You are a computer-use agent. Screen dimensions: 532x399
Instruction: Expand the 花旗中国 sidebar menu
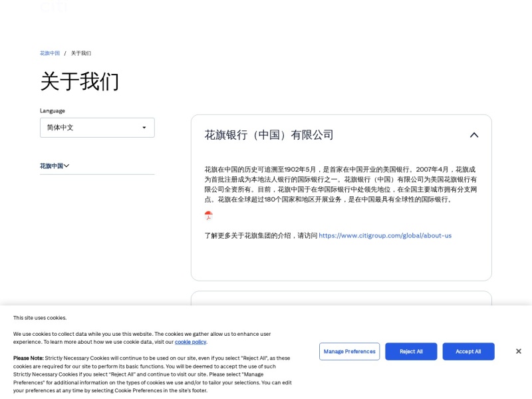[55, 166]
